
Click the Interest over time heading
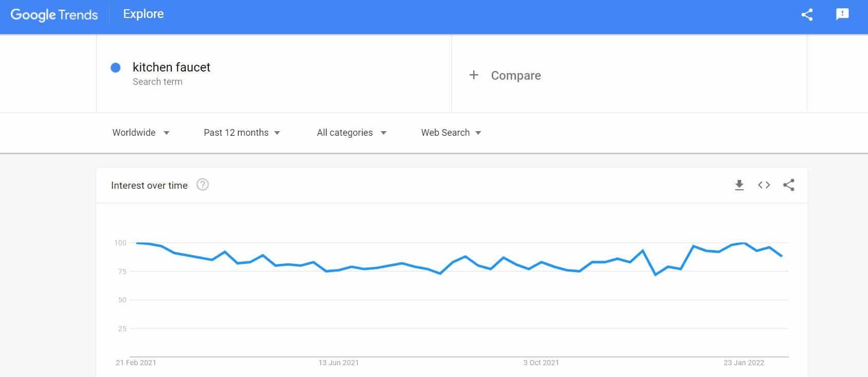point(149,185)
